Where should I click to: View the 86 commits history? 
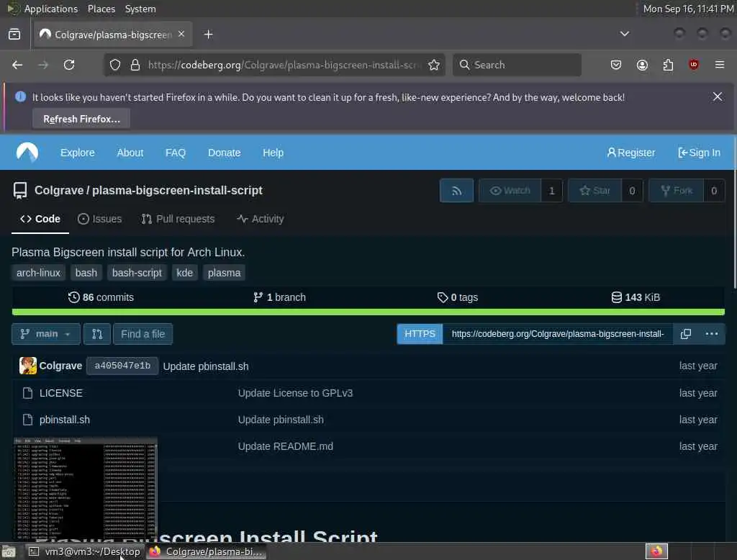click(x=101, y=297)
